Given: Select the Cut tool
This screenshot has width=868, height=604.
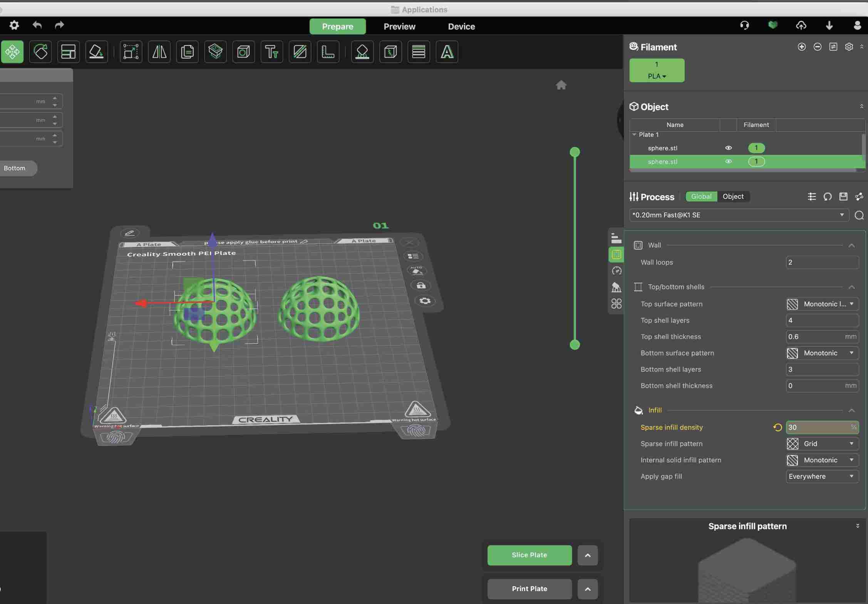Looking at the screenshot, I should point(300,52).
